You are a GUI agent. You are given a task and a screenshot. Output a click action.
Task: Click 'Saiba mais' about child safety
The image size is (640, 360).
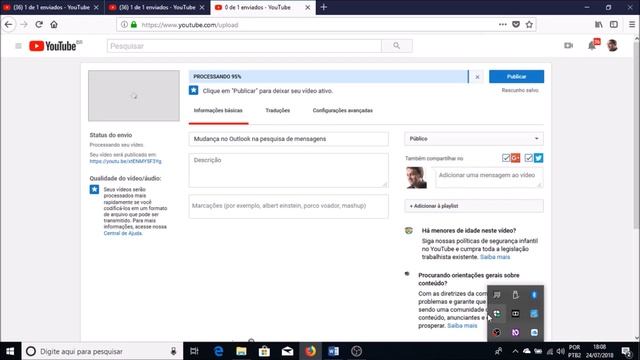click(x=495, y=257)
